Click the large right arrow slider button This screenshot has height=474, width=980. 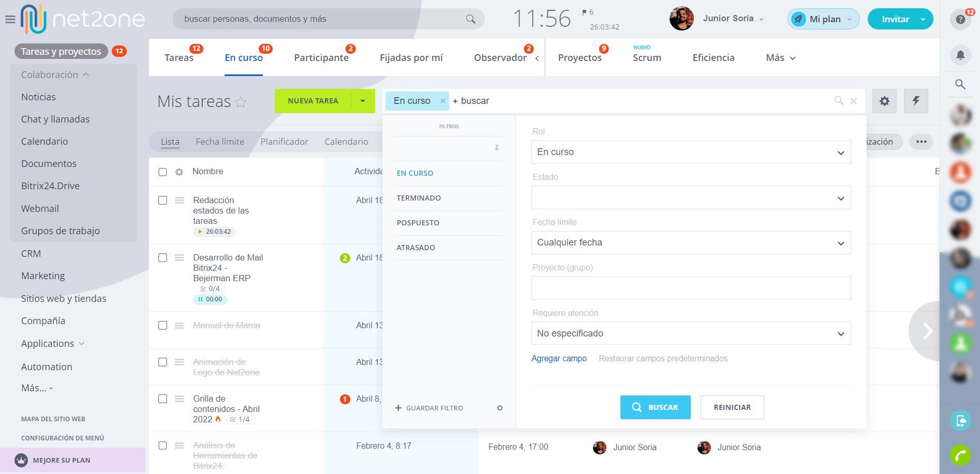pyautogui.click(x=926, y=331)
